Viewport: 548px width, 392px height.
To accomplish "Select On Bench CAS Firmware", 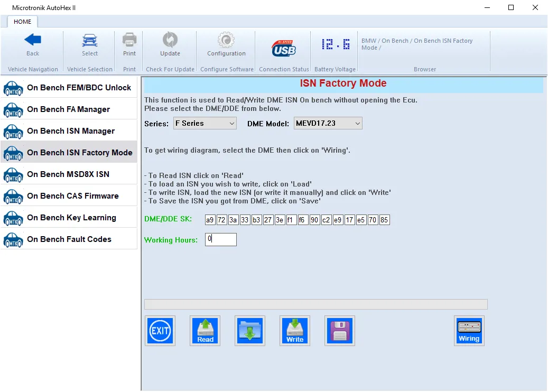I will (69, 196).
